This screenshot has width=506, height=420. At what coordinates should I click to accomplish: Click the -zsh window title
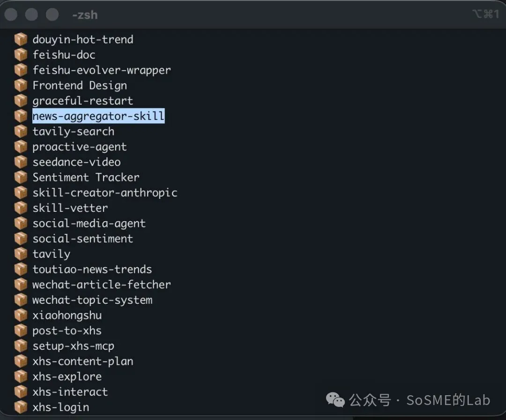click(x=85, y=15)
